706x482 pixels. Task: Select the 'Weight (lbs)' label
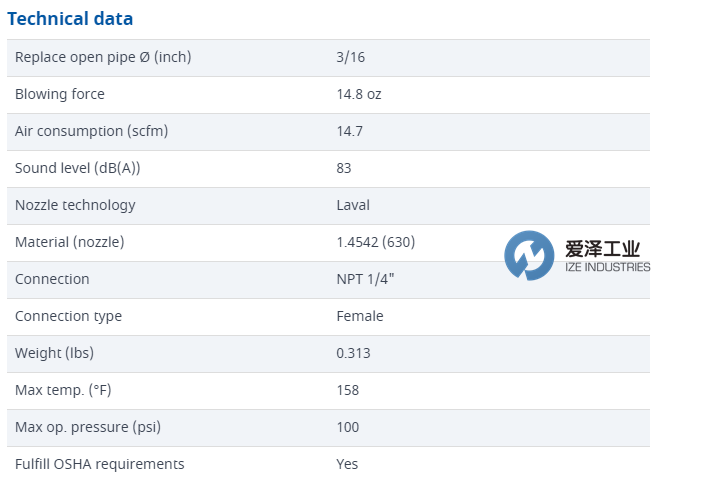tap(54, 353)
